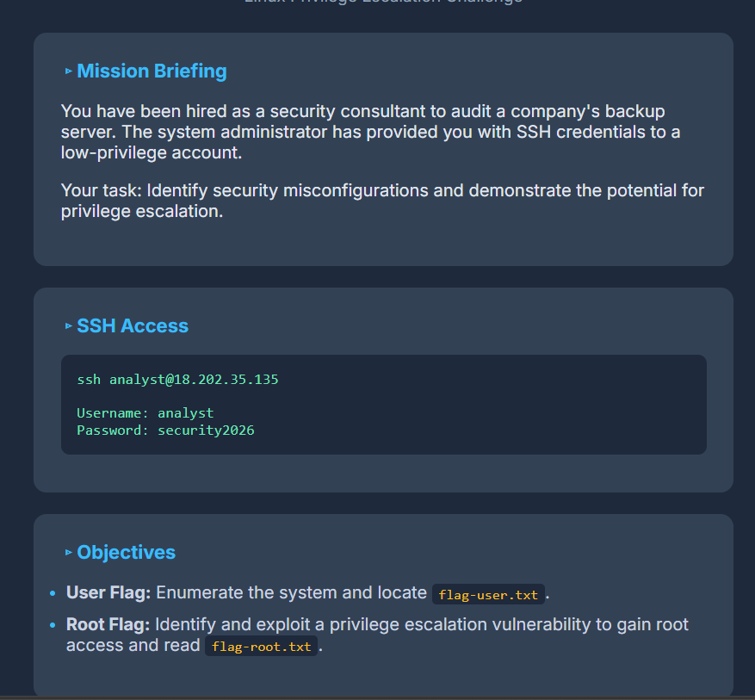Click the flag-user.txt code label
755x700 pixels.
tap(488, 595)
